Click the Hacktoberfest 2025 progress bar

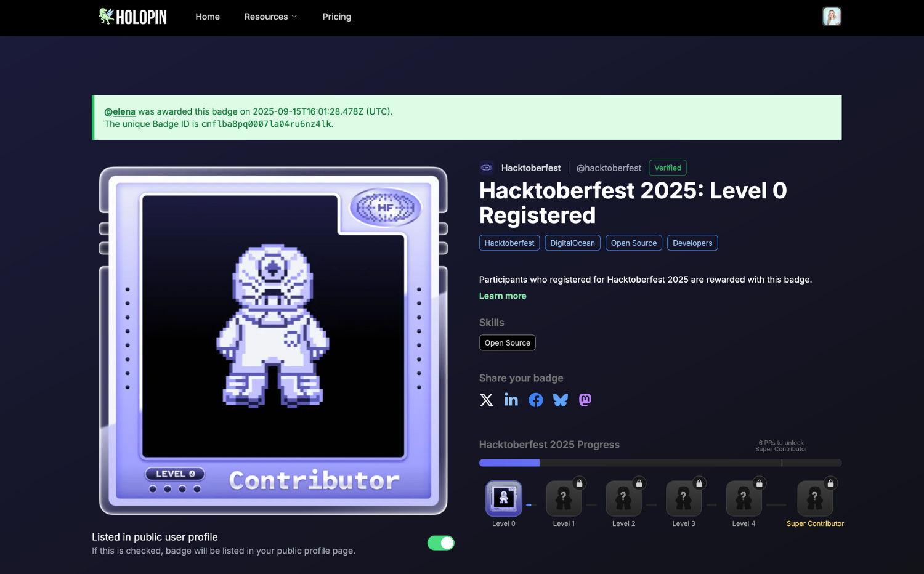(659, 463)
